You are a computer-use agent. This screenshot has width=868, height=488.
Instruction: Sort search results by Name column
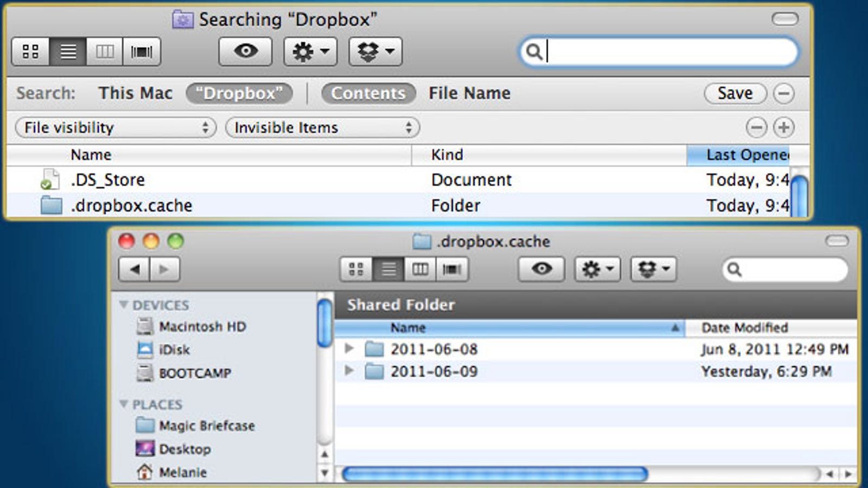(209, 155)
